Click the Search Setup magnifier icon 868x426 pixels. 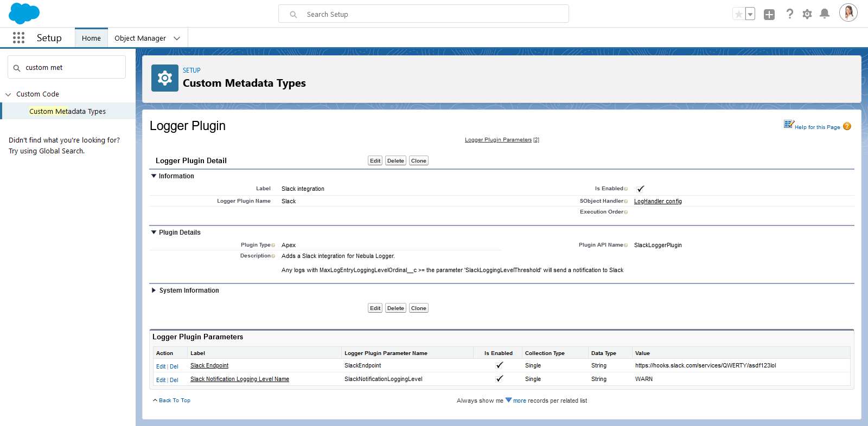tap(293, 15)
